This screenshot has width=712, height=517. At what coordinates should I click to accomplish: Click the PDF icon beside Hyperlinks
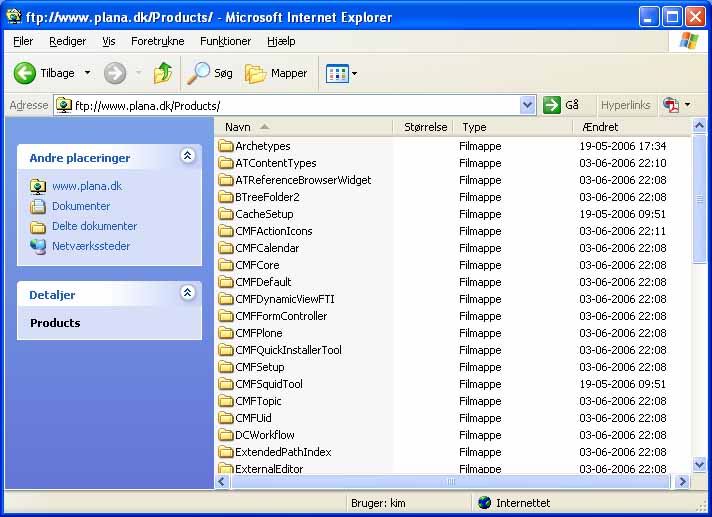[x=670, y=105]
